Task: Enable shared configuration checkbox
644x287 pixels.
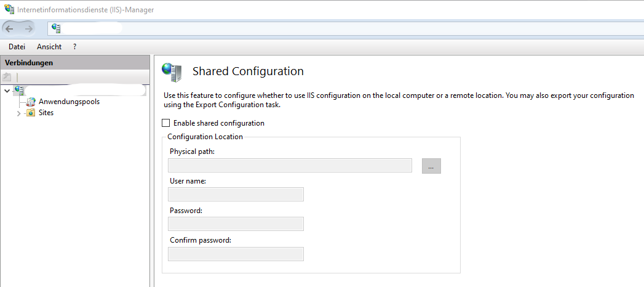Action: (x=165, y=123)
